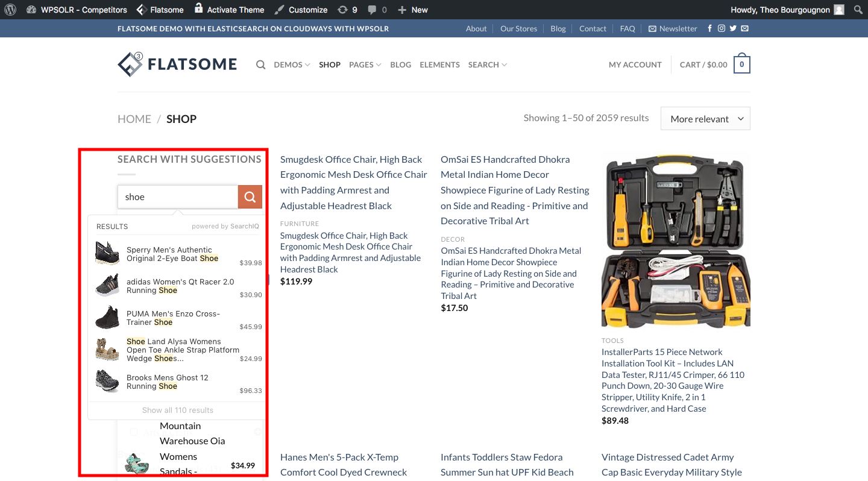The height and width of the screenshot is (481, 868).
Task: Open the More relevant sorting dropdown
Action: 705,119
